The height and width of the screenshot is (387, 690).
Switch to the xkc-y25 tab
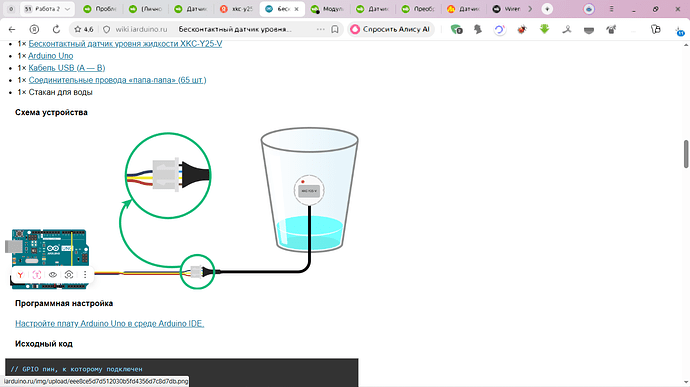(x=237, y=9)
